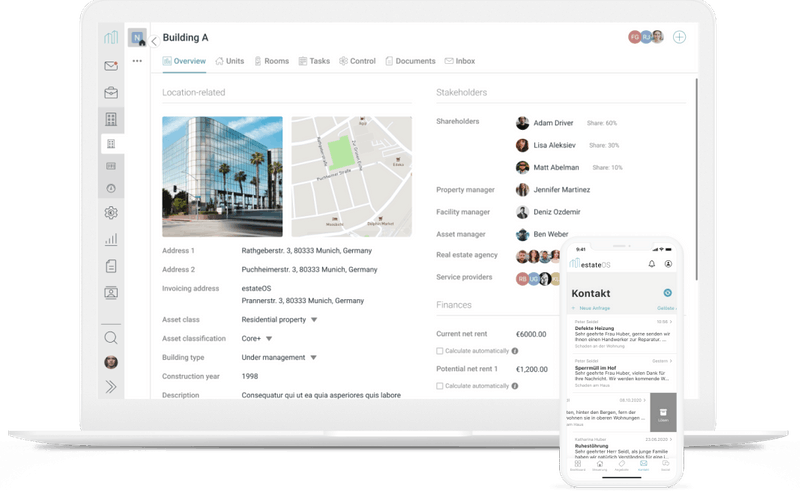Click info icon beside Potential net rent checkbox
800x491 pixels.
coord(515,386)
